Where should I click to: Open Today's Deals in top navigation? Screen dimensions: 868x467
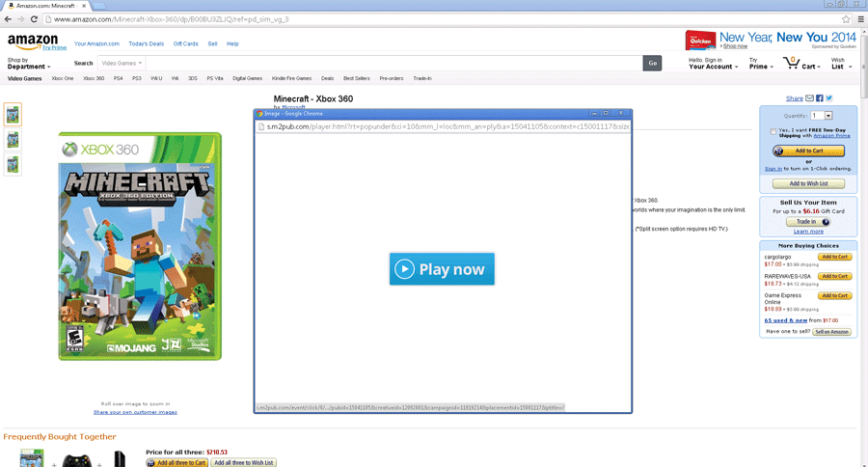pyautogui.click(x=146, y=43)
